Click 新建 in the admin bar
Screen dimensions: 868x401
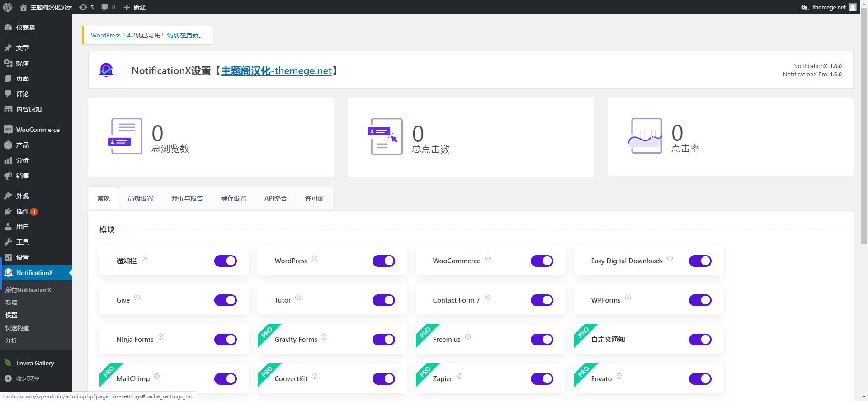pos(135,7)
